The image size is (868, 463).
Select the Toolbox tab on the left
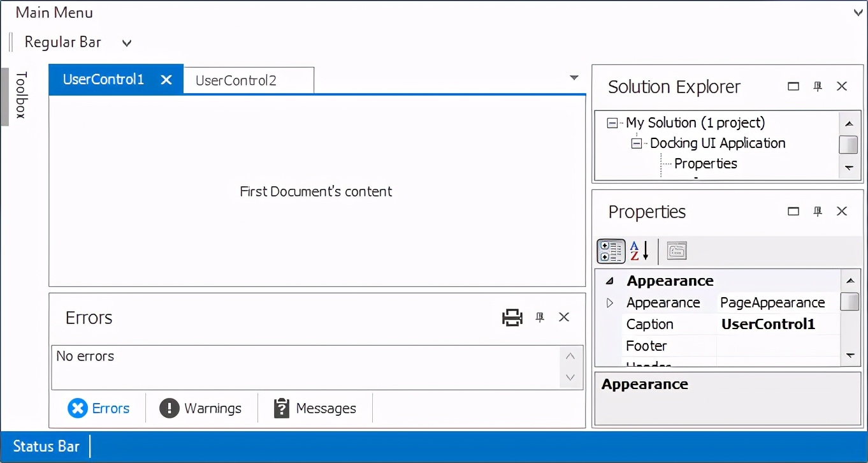[22, 96]
